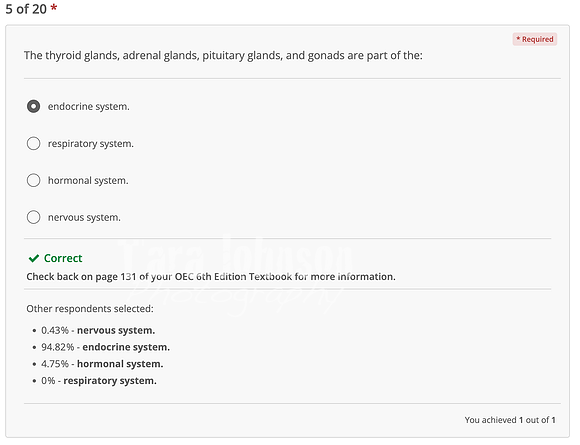580x445 pixels.
Task: Click the red Required badge
Action: point(535,39)
